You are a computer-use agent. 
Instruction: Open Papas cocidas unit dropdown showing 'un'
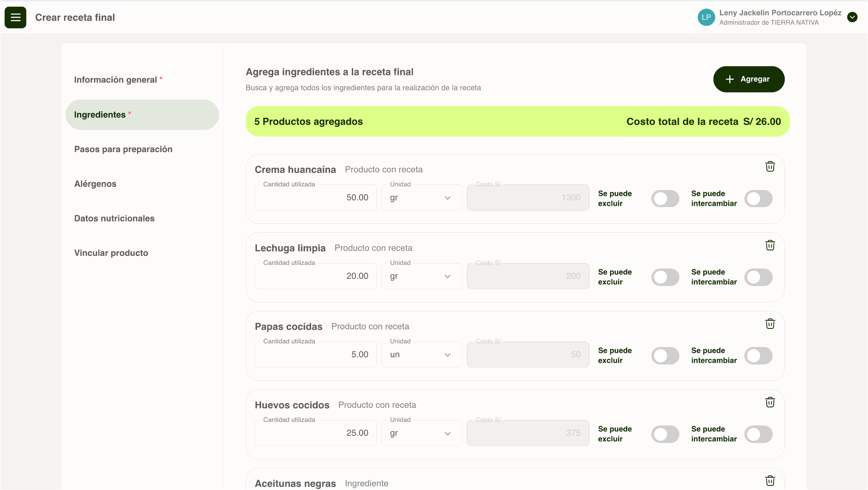pos(421,355)
